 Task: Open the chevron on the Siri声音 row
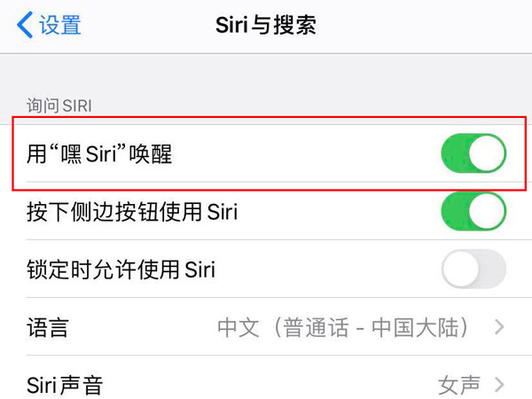499,385
